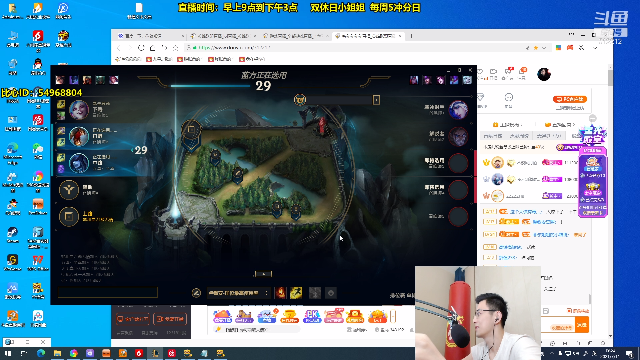Open the Logitech G HUB desktop icon
Image resolution: width=640 pixels, height=360 pixels.
tap(12, 262)
